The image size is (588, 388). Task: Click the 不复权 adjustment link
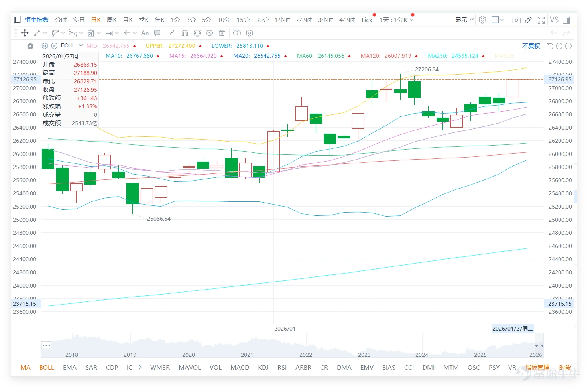[x=531, y=46]
